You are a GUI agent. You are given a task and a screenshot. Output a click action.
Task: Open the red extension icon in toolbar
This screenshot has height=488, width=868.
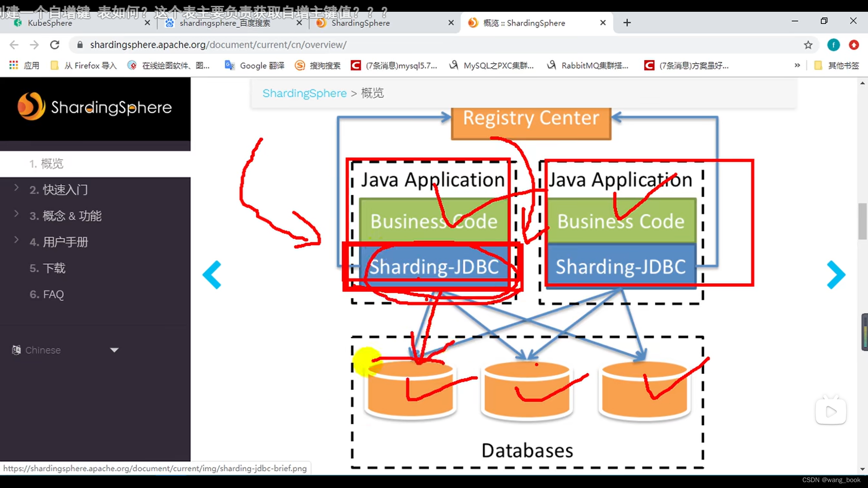click(854, 45)
